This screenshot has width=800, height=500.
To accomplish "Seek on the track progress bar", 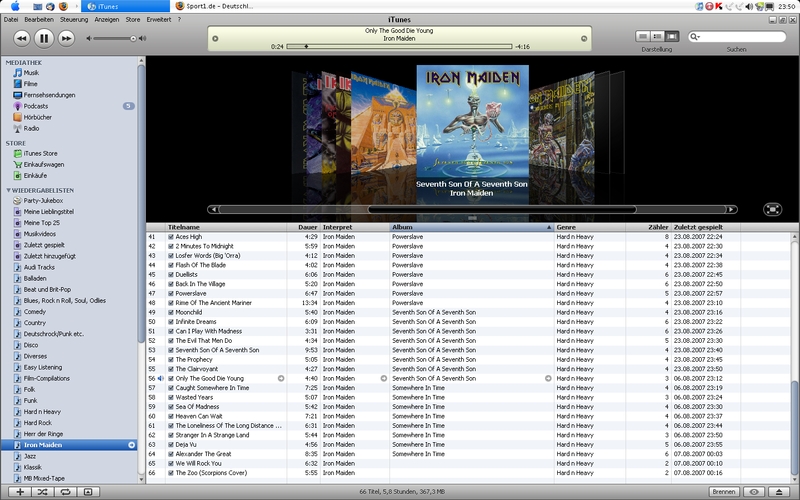I will point(399,46).
